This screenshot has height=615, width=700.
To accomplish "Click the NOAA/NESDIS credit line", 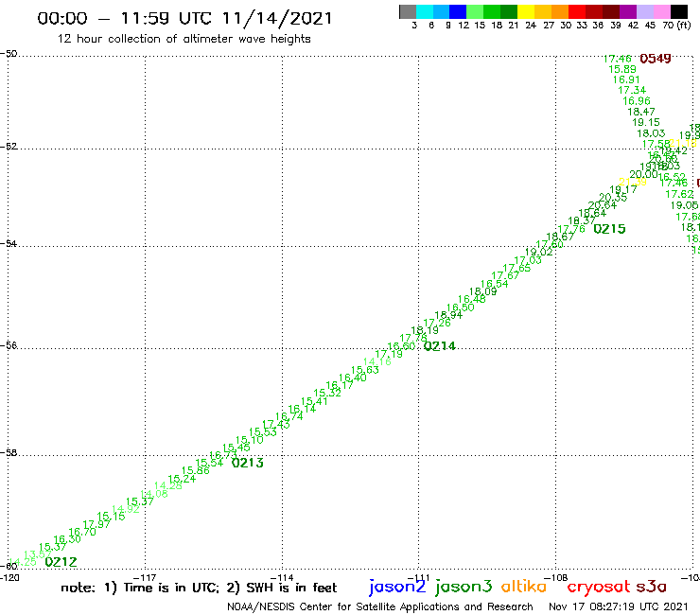I will (380, 607).
